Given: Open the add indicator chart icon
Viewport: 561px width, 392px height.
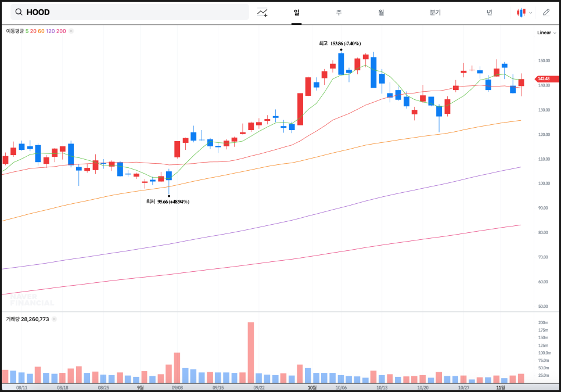Looking at the screenshot, I should [262, 12].
